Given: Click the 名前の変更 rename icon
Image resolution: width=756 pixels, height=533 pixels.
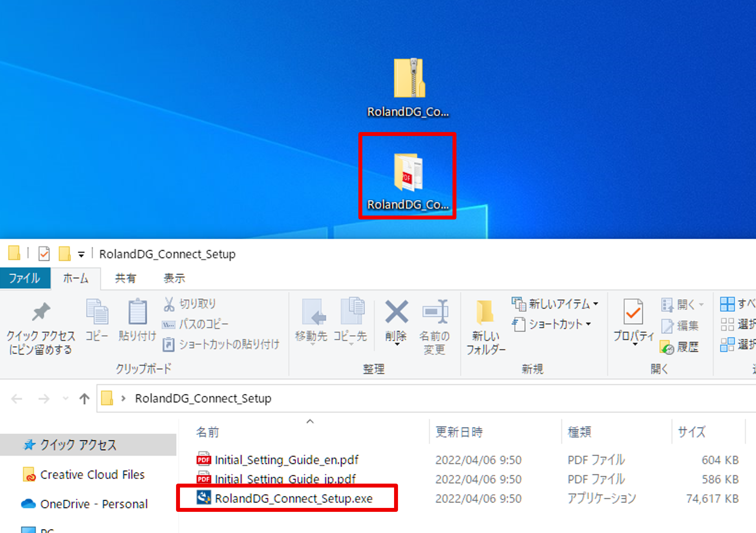Looking at the screenshot, I should (435, 312).
